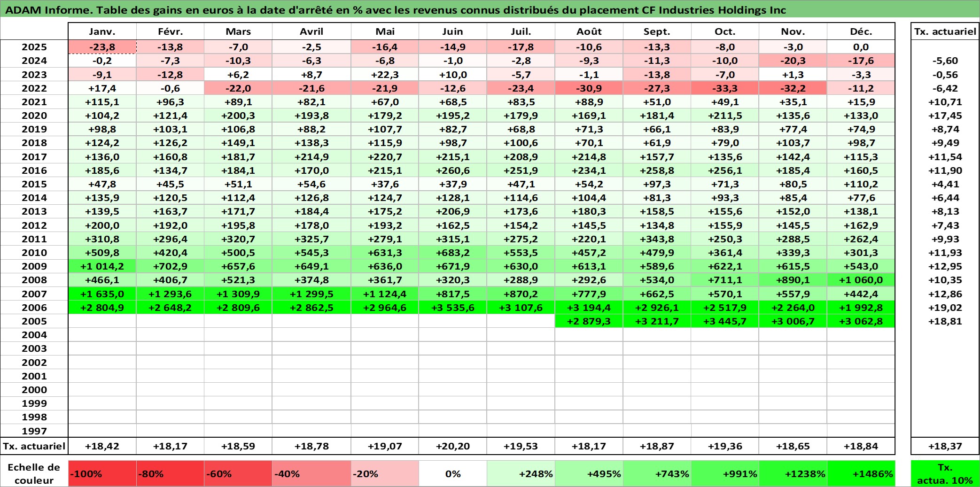
Task: Click the 2009 row label
Action: [x=34, y=266]
